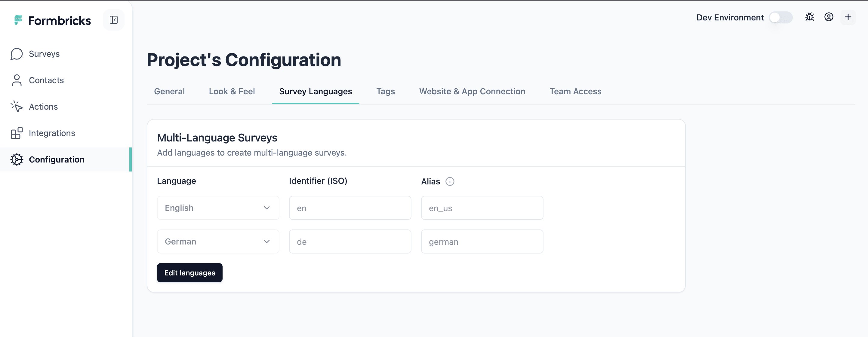Open the English language dropdown

(218, 208)
